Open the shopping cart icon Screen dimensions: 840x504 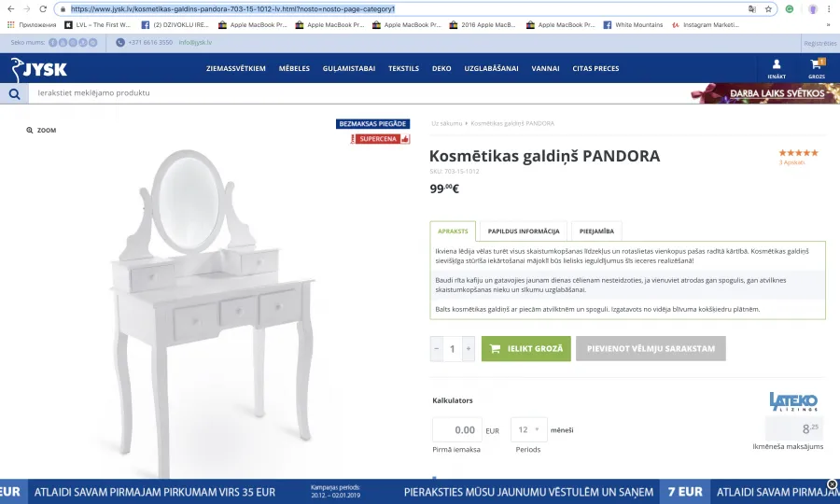pyautogui.click(x=817, y=65)
